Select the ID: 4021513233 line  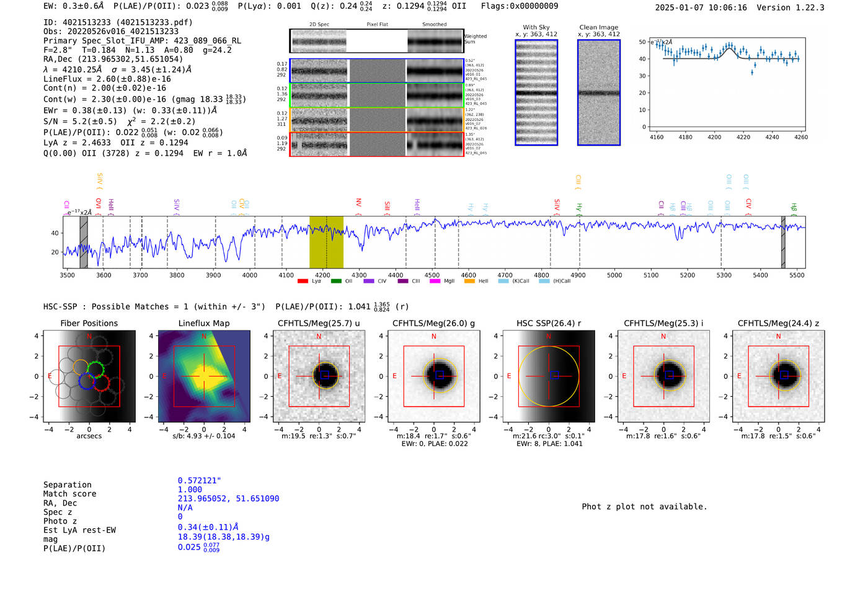point(118,22)
